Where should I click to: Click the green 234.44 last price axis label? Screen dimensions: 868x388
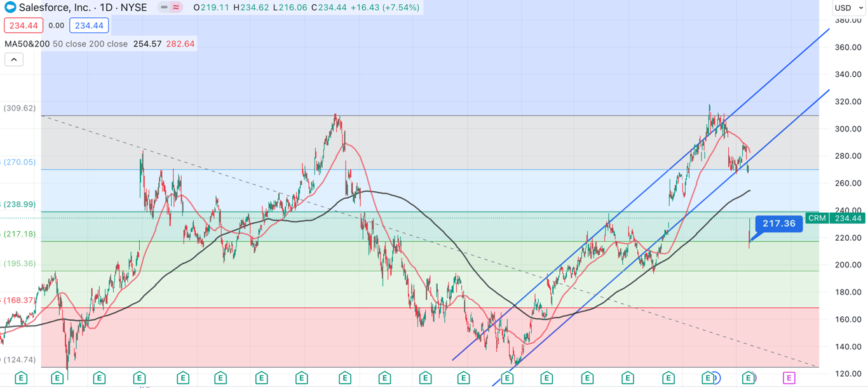pos(848,218)
